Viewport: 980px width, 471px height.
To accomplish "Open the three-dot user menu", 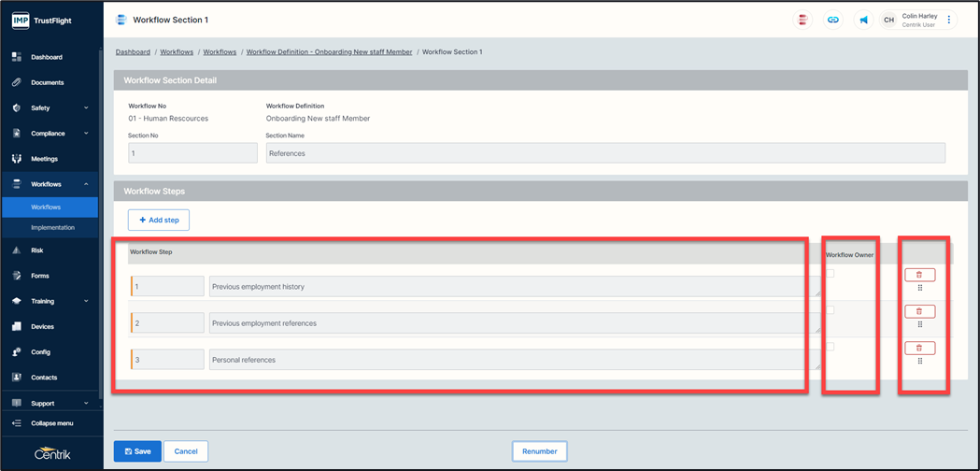I will (x=949, y=20).
